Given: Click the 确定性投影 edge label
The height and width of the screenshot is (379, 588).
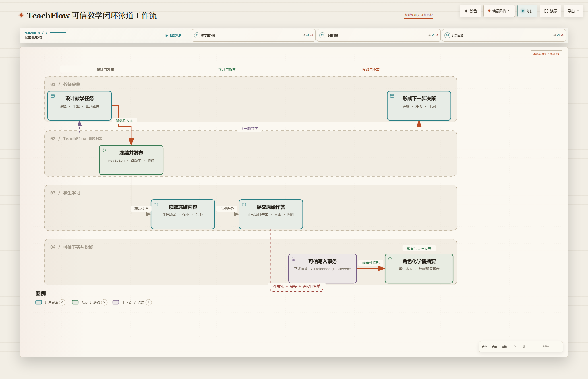Looking at the screenshot, I should [371, 263].
